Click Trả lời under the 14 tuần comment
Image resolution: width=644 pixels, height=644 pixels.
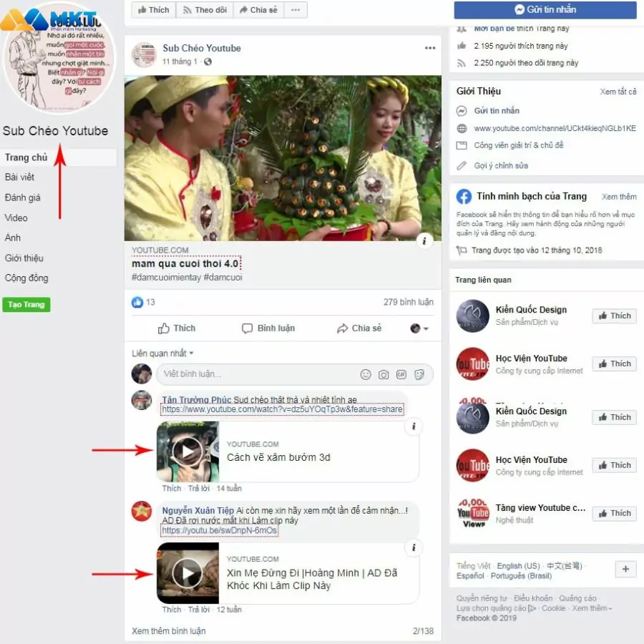pyautogui.click(x=199, y=488)
